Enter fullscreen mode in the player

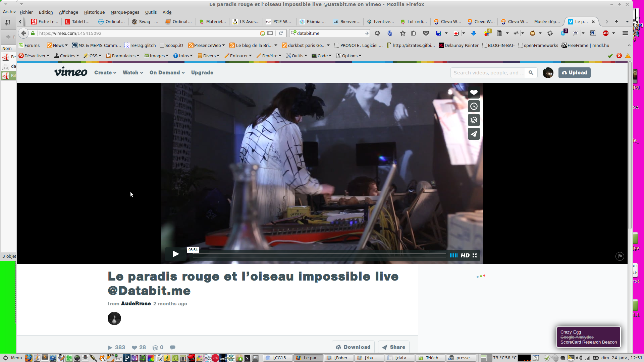475,255
